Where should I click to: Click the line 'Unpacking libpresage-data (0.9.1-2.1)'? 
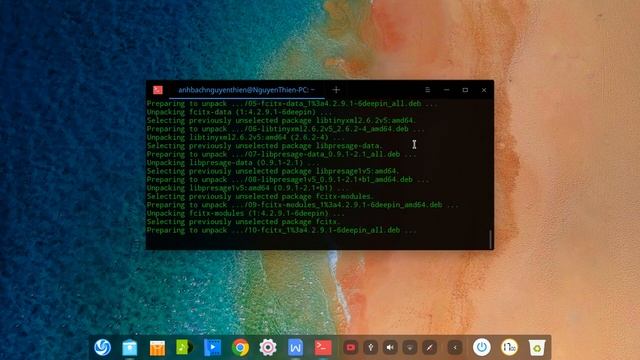click(233, 162)
